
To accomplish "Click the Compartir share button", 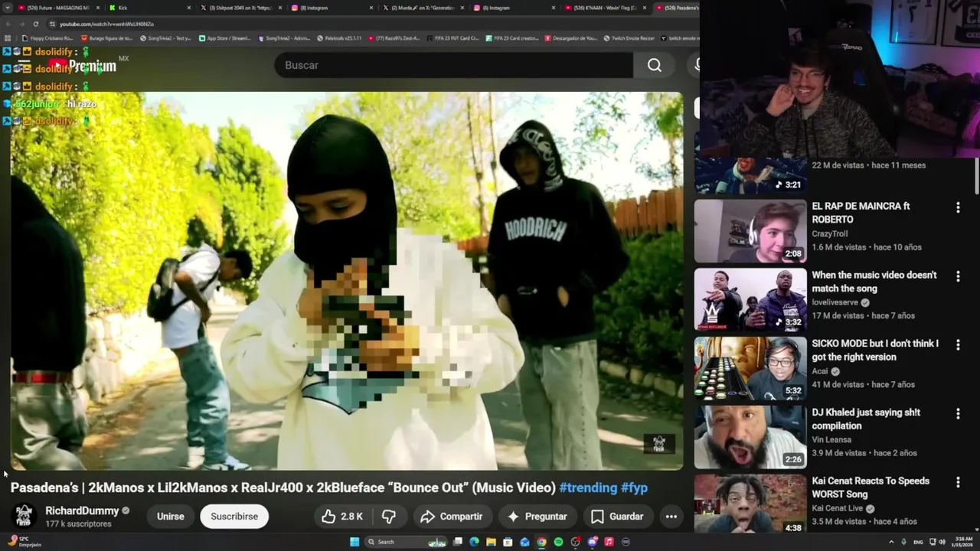I will [x=452, y=517].
